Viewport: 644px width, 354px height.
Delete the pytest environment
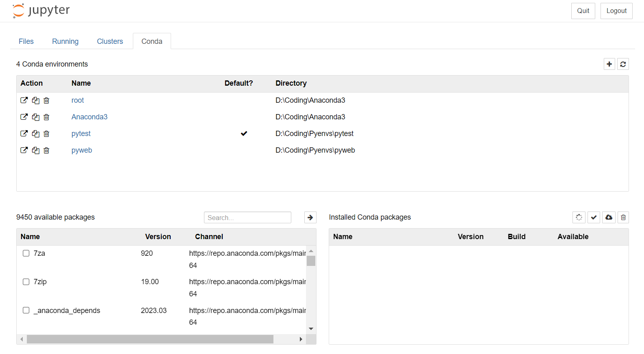(46, 134)
